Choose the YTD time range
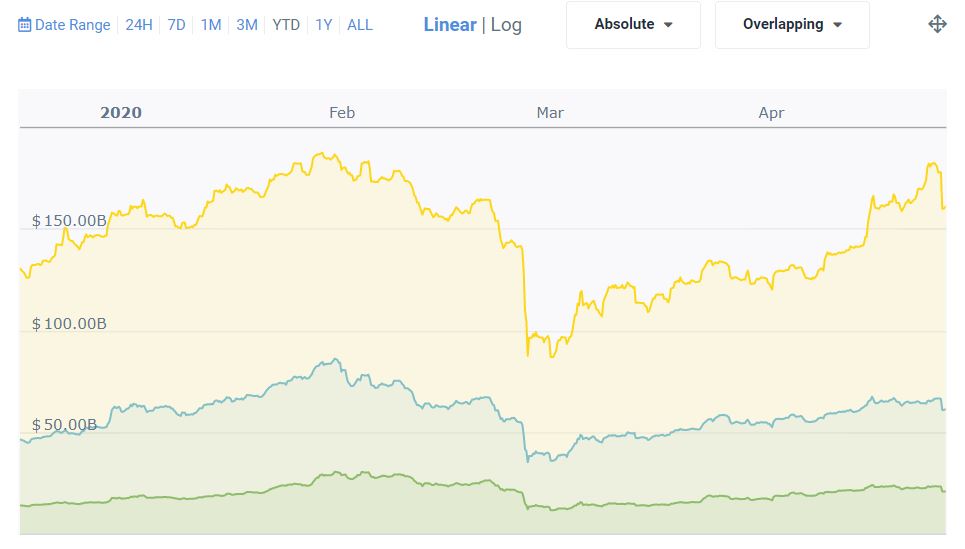Screen dimensions: 965x549 click(286, 25)
